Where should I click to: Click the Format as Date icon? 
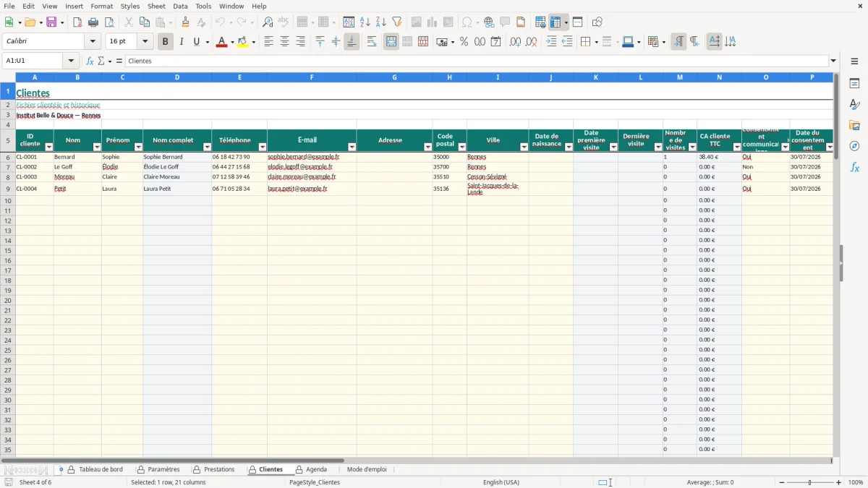coord(495,42)
